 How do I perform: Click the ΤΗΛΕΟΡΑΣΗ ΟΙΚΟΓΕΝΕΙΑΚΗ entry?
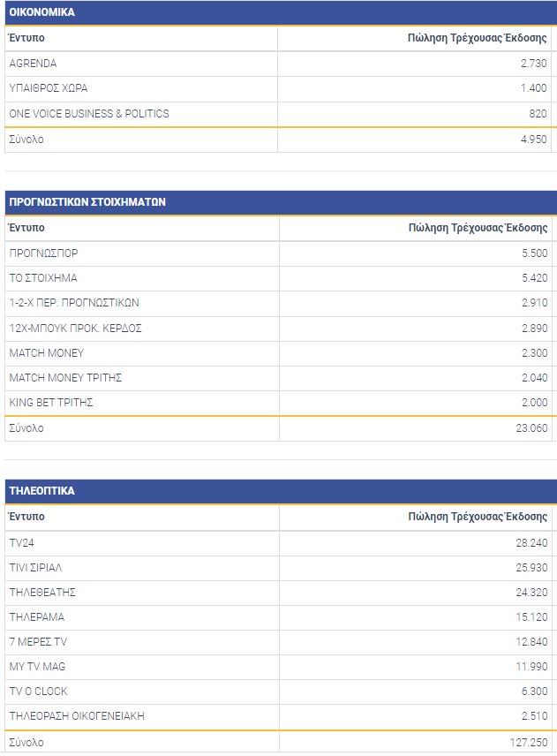click(x=77, y=716)
